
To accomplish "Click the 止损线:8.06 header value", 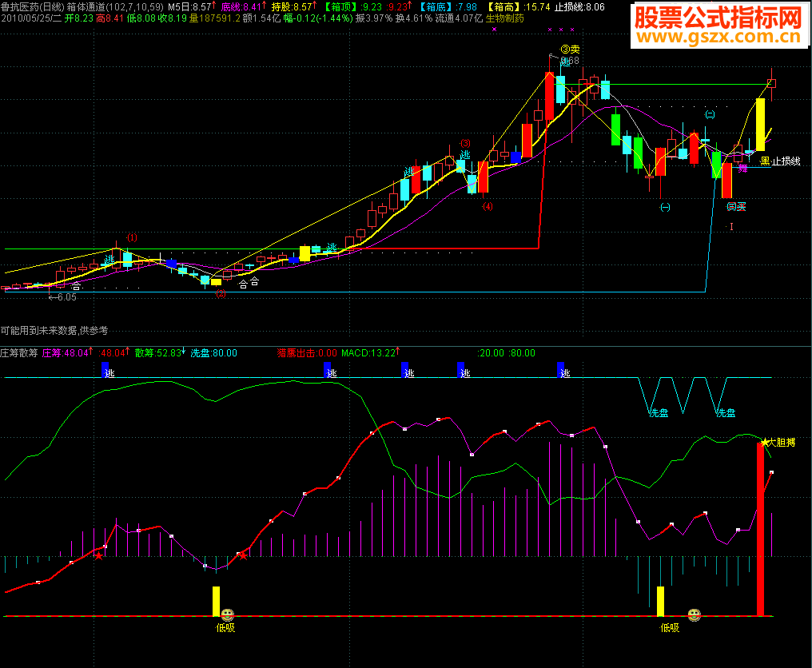I will (x=579, y=6).
